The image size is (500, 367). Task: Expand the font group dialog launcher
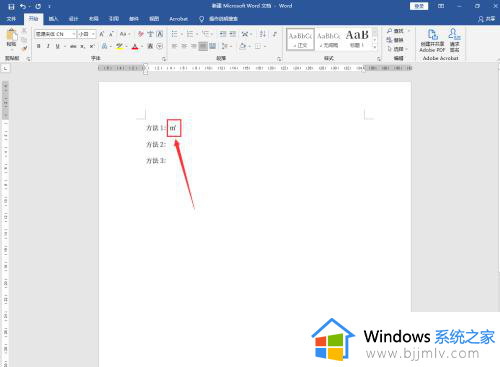tap(164, 59)
